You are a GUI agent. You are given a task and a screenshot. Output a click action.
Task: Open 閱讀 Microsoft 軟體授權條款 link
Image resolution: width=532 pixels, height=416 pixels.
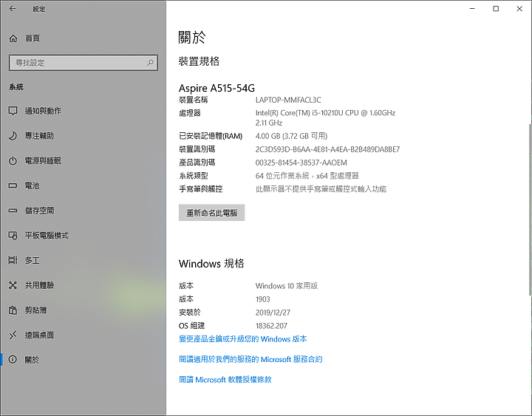225,379
